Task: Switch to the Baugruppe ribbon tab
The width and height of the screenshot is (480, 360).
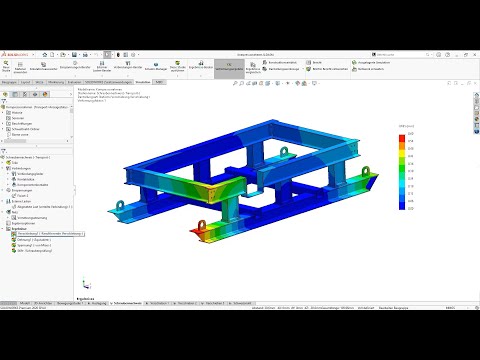Action: (9, 82)
